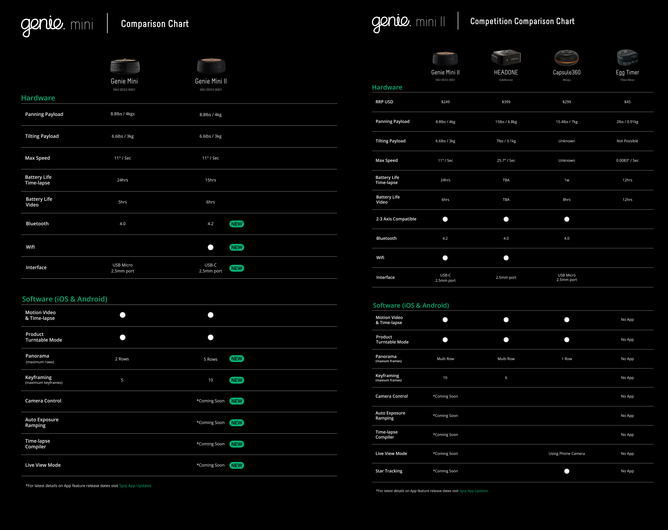Select the Capsule360 product image

click(x=566, y=58)
